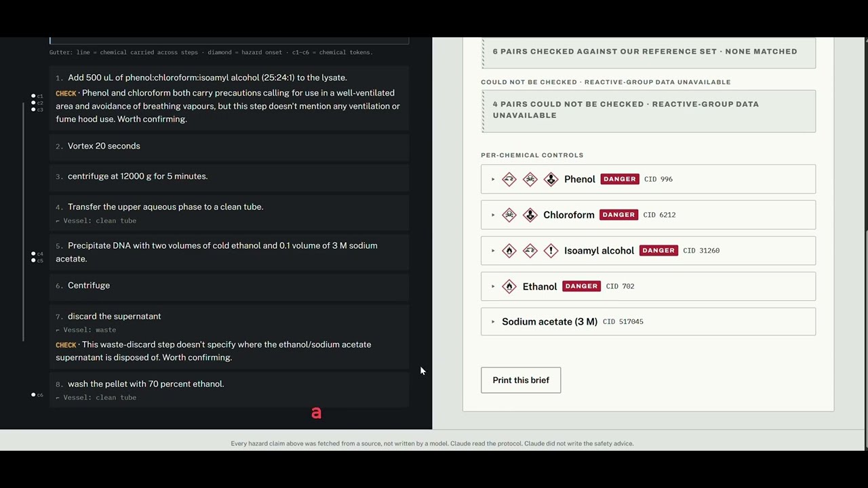Select step 7 'discard the supernatant'
Image resolution: width=868 pixels, height=488 pixels.
coord(115,317)
